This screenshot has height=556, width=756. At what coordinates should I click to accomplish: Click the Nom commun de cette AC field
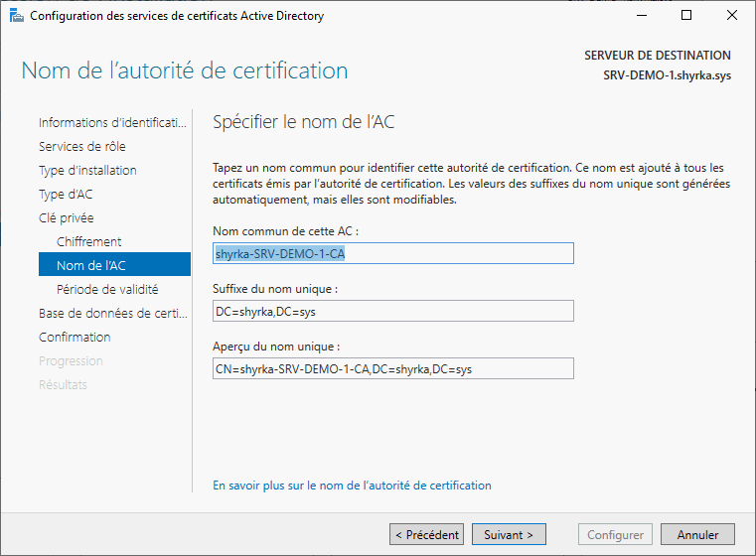point(393,253)
